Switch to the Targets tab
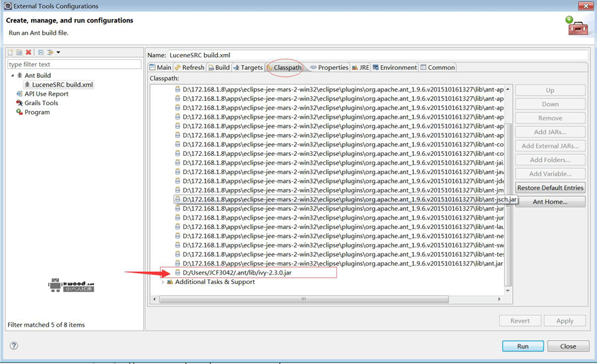The image size is (597, 364). tap(248, 68)
